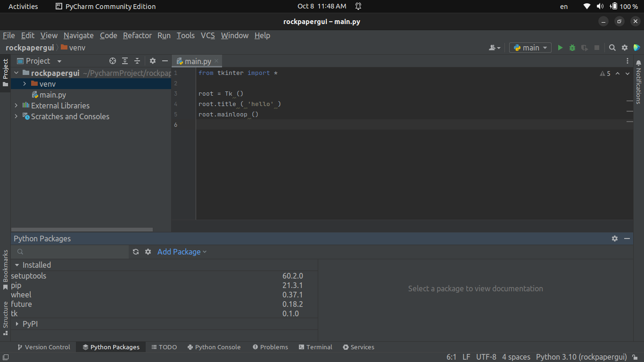Viewport: 644px width, 362px height.
Task: Collapse the Installed packages section
Action: tap(17, 265)
